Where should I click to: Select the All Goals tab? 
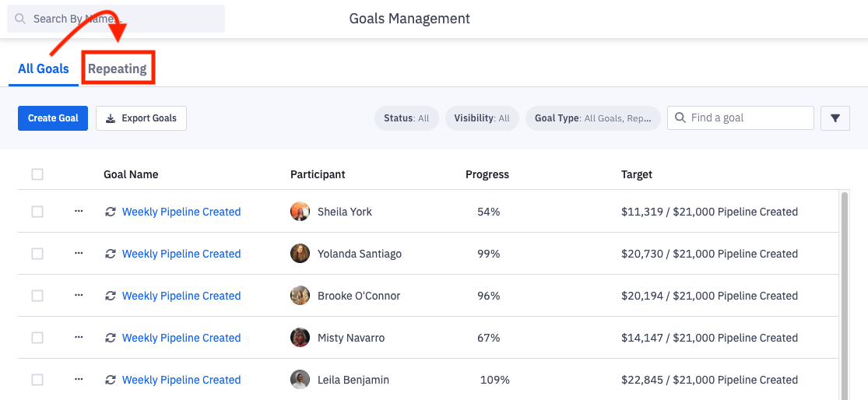[44, 68]
